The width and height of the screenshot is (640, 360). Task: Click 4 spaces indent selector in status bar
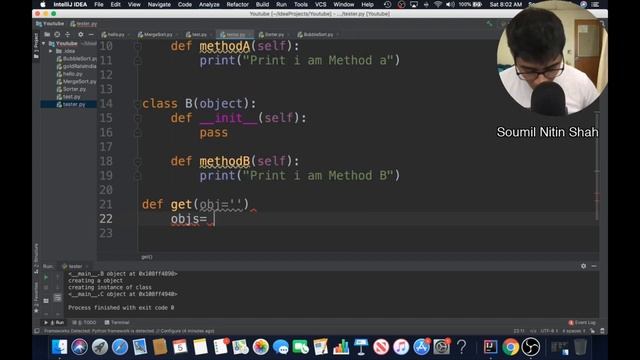(x=573, y=331)
